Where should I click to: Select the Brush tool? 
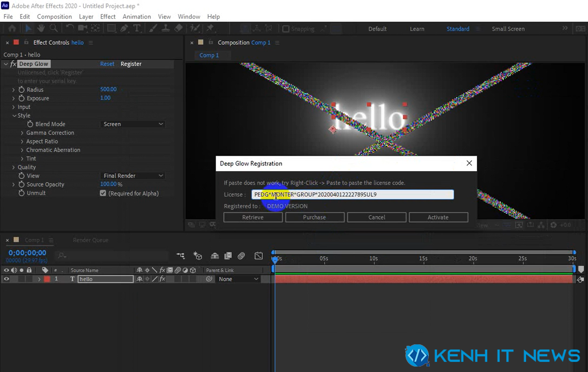pyautogui.click(x=153, y=28)
